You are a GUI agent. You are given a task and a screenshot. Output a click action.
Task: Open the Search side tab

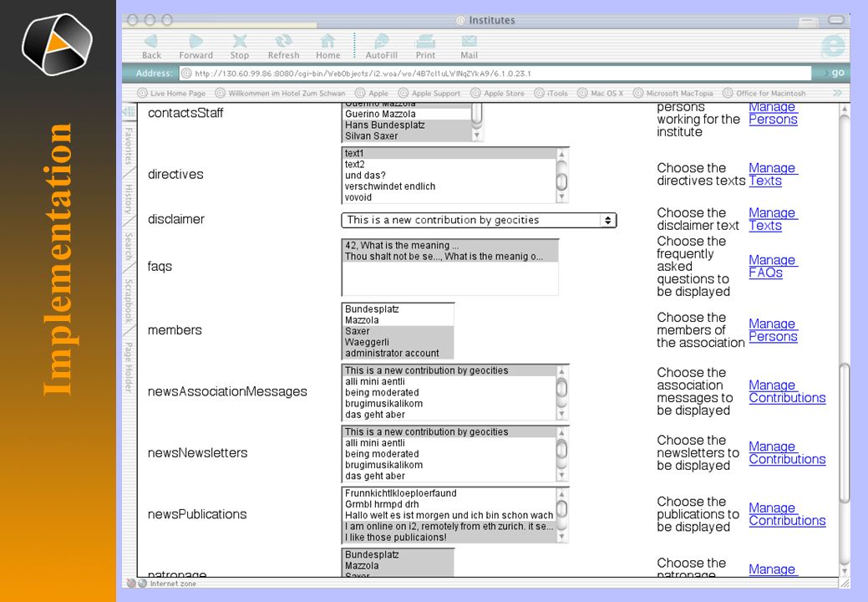click(x=129, y=246)
